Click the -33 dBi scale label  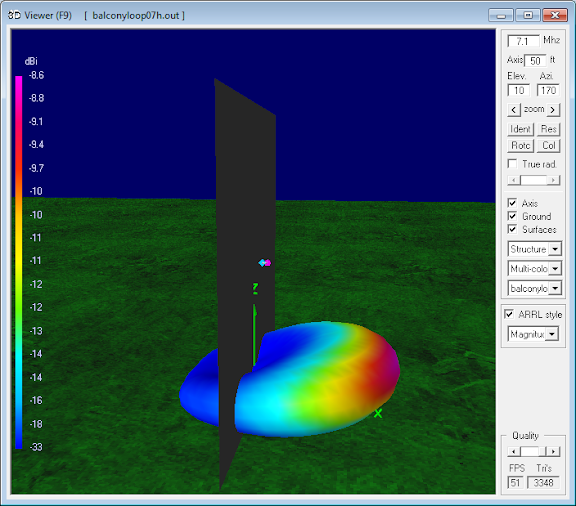coord(36,447)
